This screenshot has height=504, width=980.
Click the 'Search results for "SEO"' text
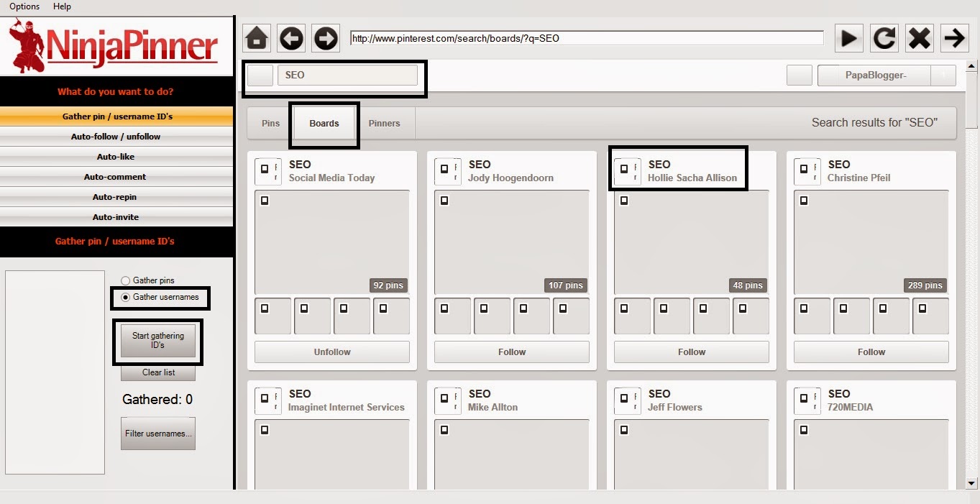[x=874, y=122]
